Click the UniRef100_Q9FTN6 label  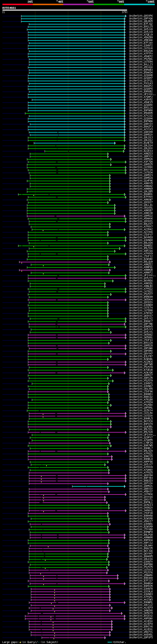[141, 324]
